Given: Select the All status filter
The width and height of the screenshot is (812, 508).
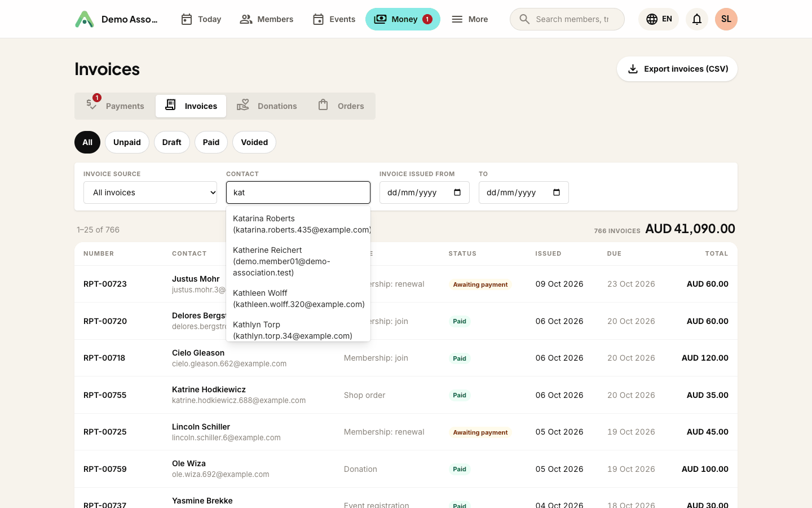Looking at the screenshot, I should pos(87,142).
